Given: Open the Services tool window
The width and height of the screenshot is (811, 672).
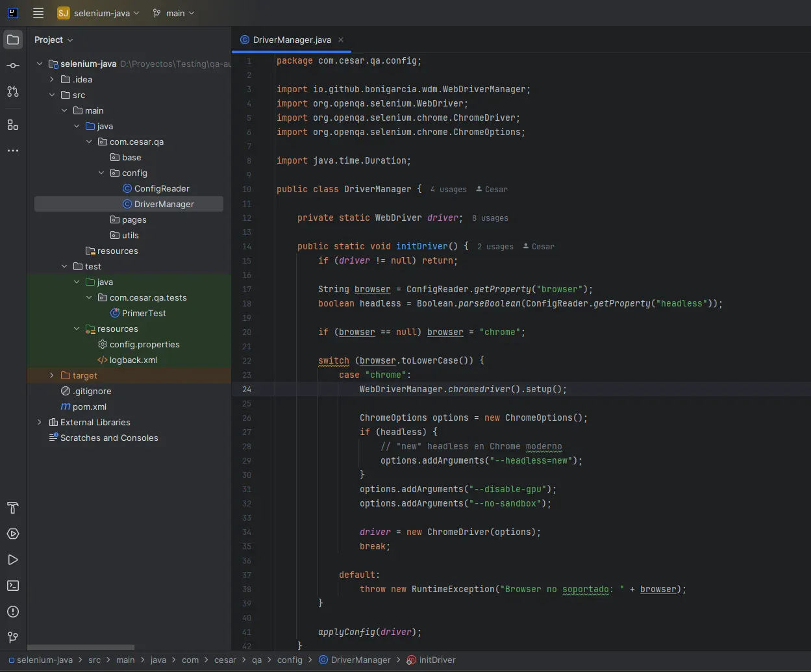Looking at the screenshot, I should [13, 534].
